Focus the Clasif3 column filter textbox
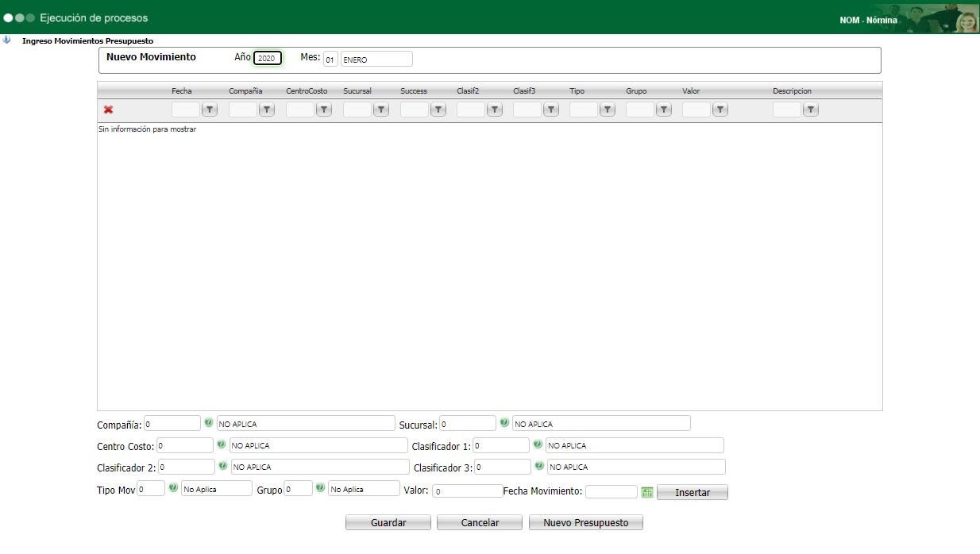Image resolution: width=980 pixels, height=554 pixels. pyautogui.click(x=527, y=110)
